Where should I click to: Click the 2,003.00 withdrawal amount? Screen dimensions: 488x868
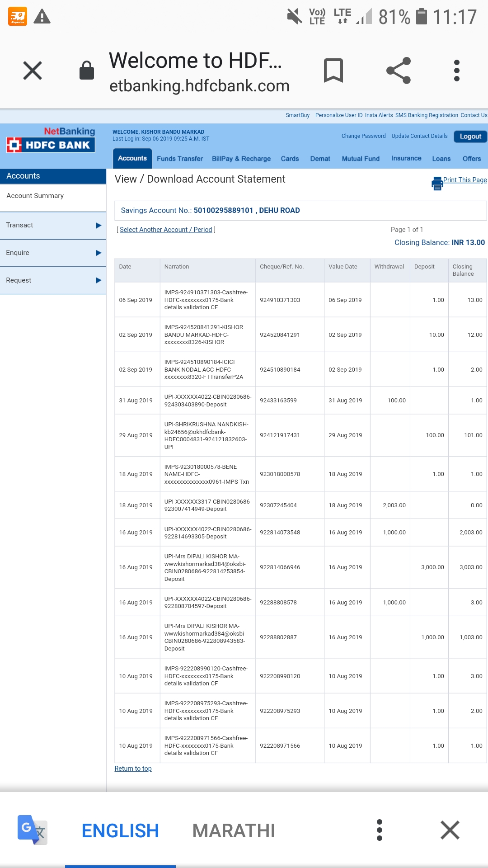394,505
